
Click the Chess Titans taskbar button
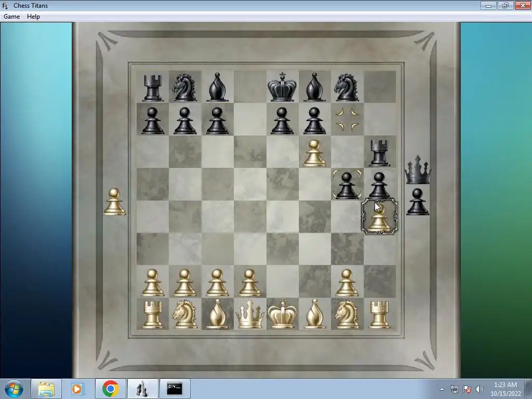(142, 389)
